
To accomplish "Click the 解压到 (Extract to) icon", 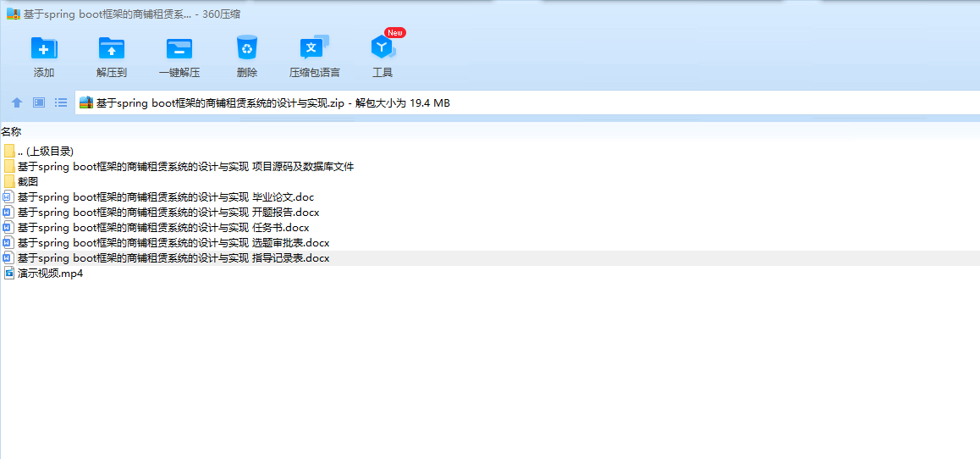I will (112, 48).
